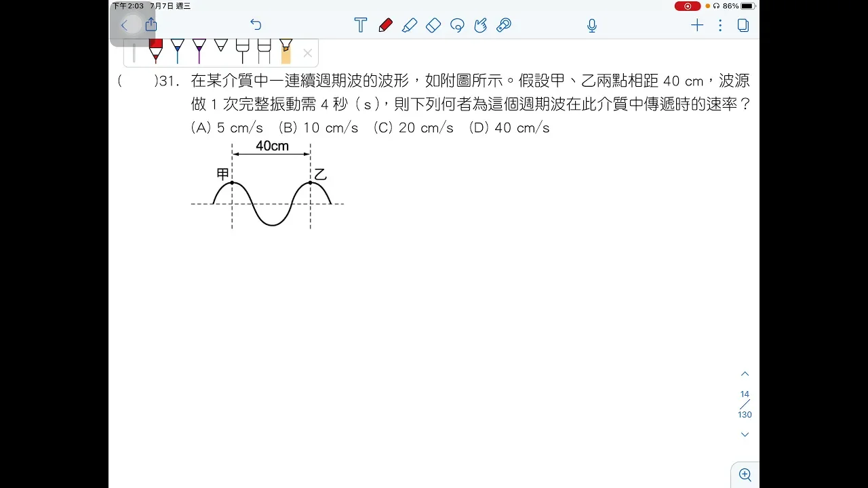The image size is (868, 488).
Task: Tap the red screen recording indicator
Action: click(x=688, y=6)
